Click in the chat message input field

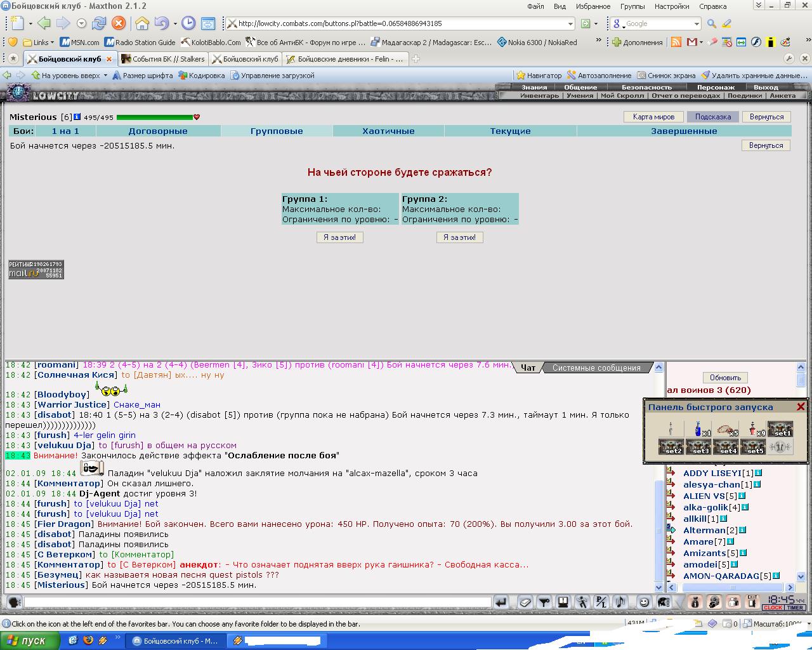tap(258, 602)
